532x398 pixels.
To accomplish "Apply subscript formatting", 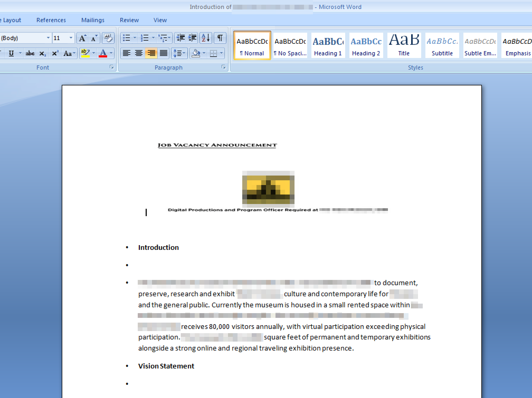I will tap(42, 54).
